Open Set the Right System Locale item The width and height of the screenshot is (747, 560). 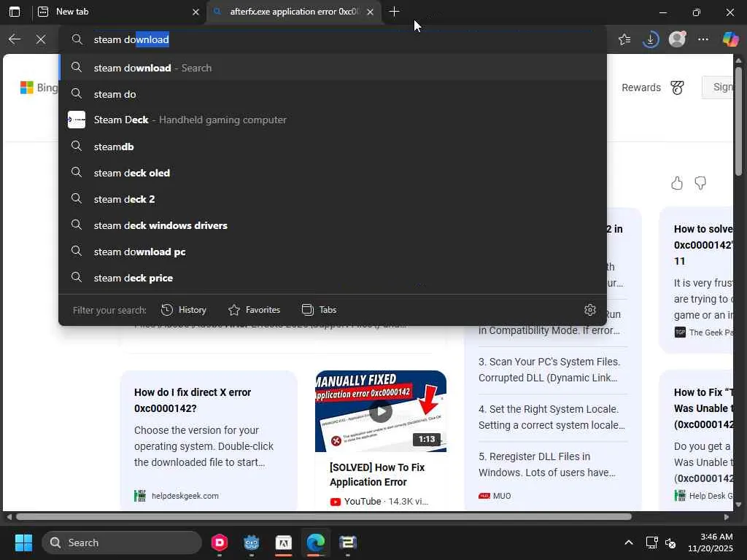point(551,417)
